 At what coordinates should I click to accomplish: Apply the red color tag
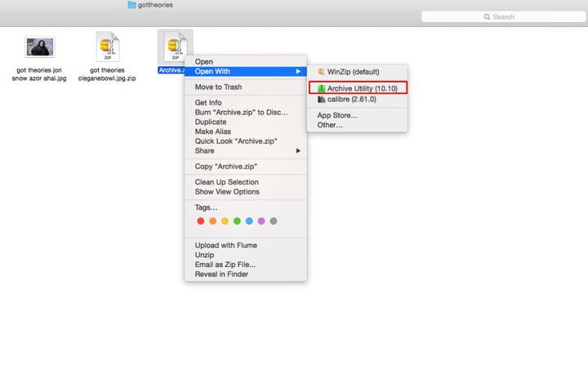click(x=201, y=220)
